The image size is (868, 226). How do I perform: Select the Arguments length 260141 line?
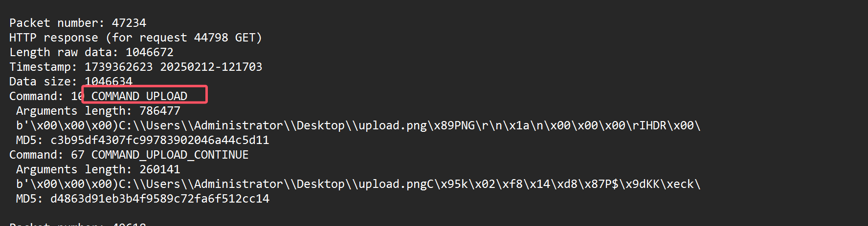(x=98, y=169)
